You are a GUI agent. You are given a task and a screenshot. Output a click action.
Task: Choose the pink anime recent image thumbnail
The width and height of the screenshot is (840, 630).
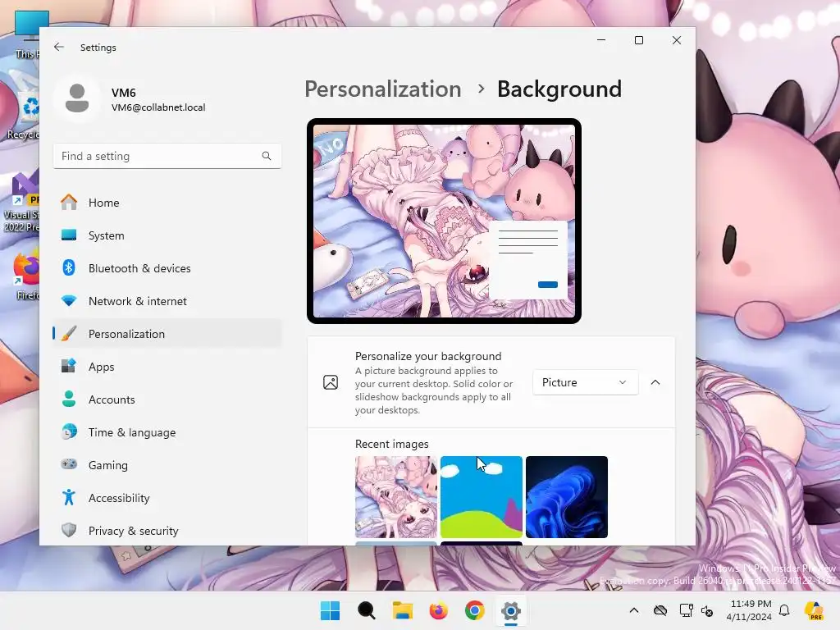click(x=396, y=497)
